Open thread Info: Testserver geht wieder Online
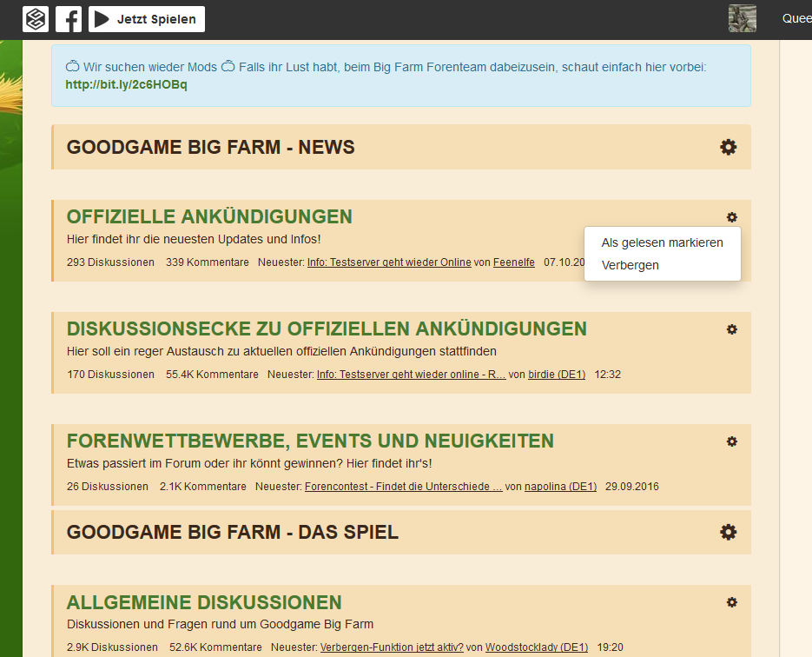812x657 pixels. point(389,262)
